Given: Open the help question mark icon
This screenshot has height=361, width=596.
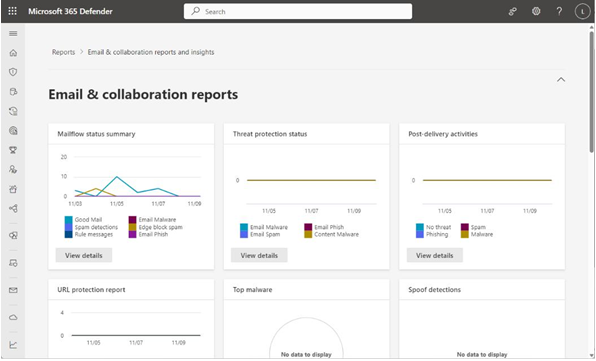Looking at the screenshot, I should [559, 11].
